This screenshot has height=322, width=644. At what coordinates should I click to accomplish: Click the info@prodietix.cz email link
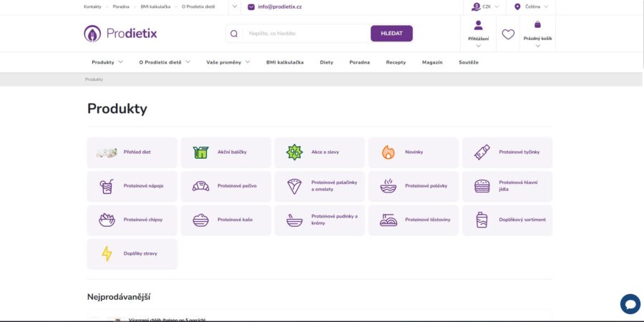pos(280,7)
